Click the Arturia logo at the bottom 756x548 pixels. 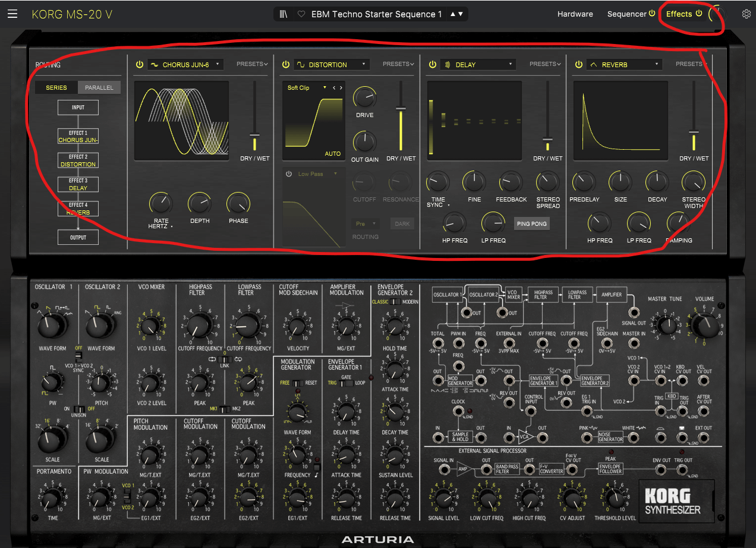click(378, 540)
